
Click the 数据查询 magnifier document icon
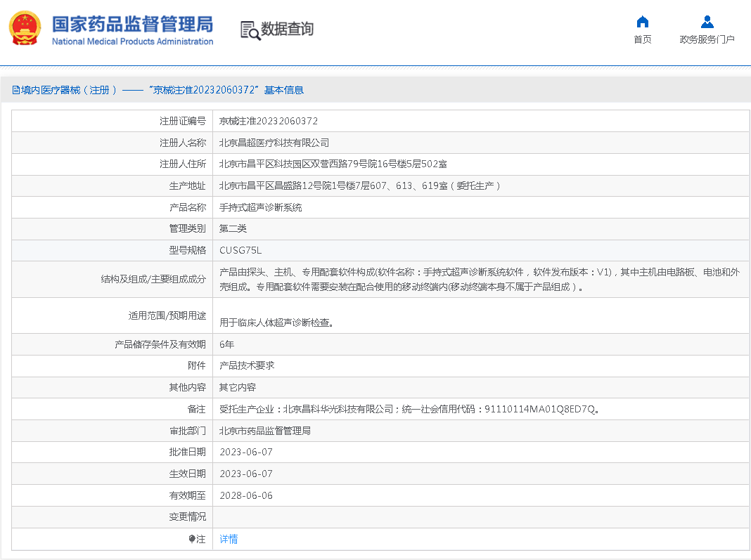[x=250, y=30]
